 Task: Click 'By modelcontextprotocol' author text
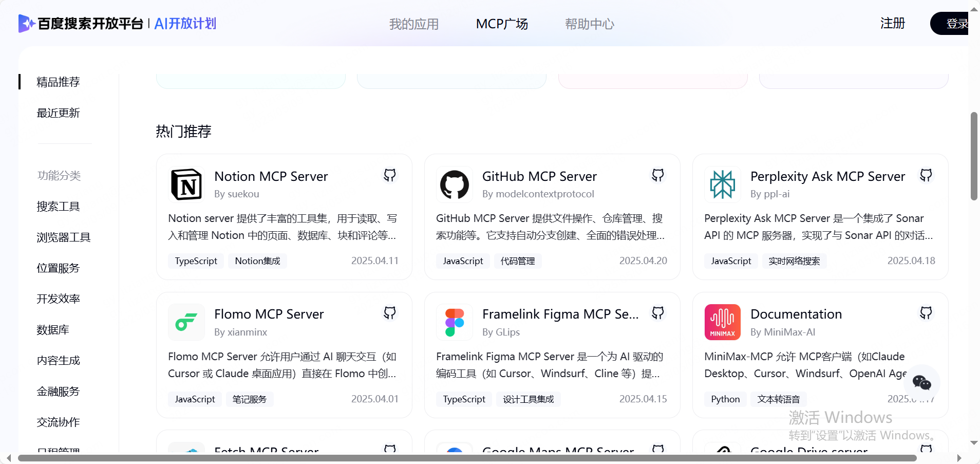pos(538,194)
